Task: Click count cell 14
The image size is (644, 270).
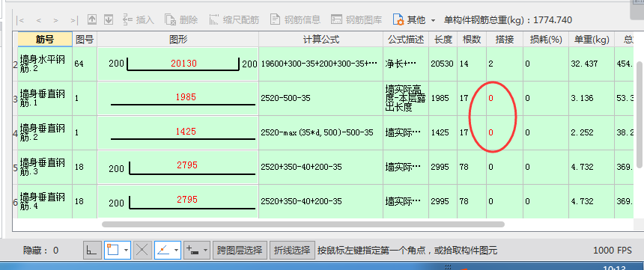Action: point(472,64)
